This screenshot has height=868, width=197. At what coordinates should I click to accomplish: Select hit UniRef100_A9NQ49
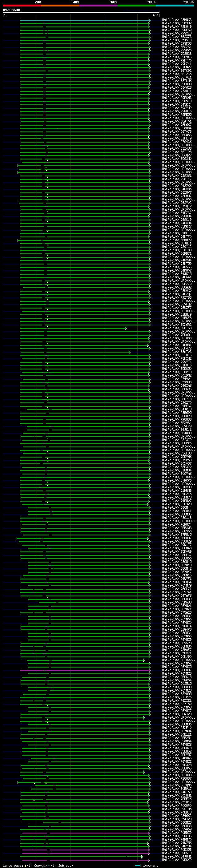(x=177, y=26)
